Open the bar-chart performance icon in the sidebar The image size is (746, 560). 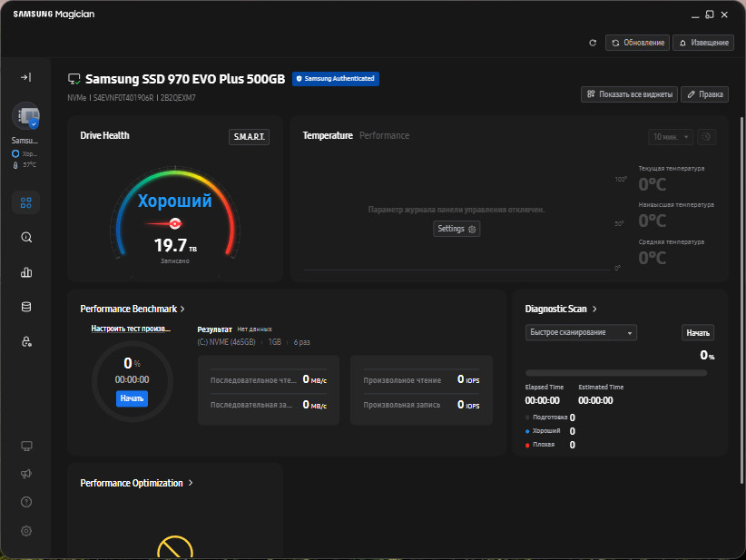click(x=25, y=271)
